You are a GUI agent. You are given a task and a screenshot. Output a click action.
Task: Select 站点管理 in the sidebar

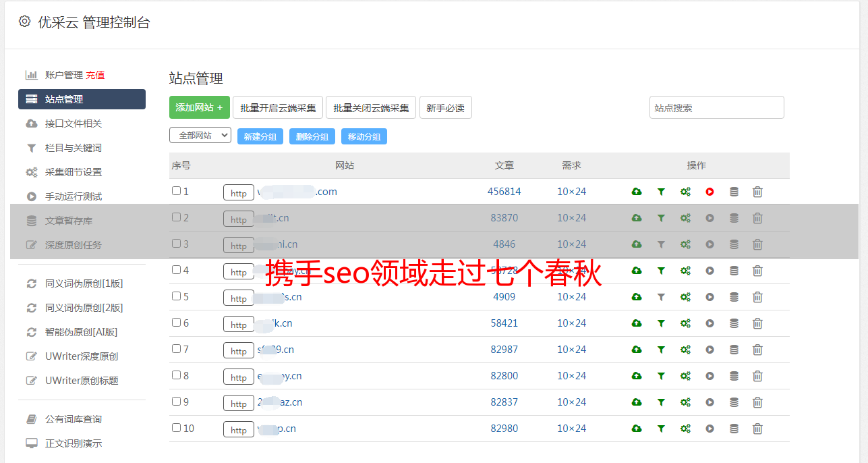(82, 99)
